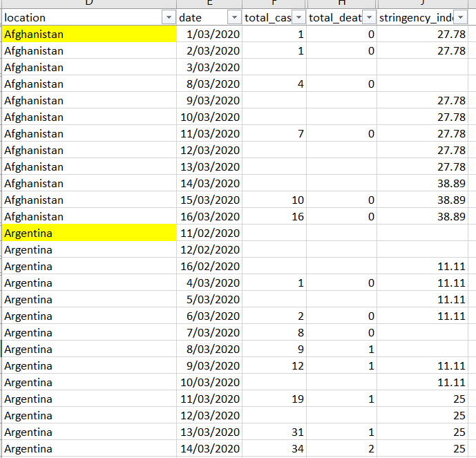Select Afghanistan cell in 15/03/2020 row
The height and width of the screenshot is (458, 476).
point(89,200)
